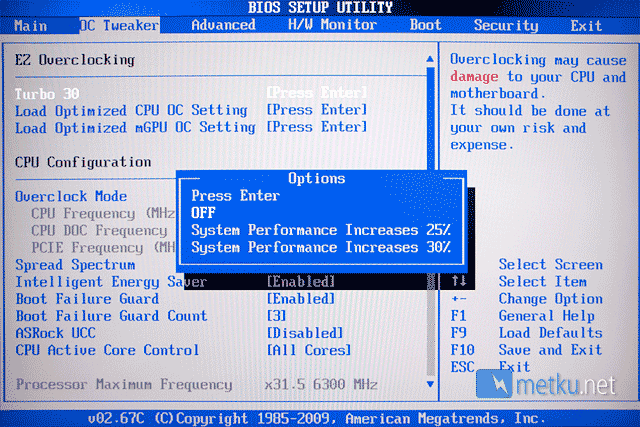Click the EZ Overclocking heading
This screenshot has height=427, width=640.
(x=75, y=60)
